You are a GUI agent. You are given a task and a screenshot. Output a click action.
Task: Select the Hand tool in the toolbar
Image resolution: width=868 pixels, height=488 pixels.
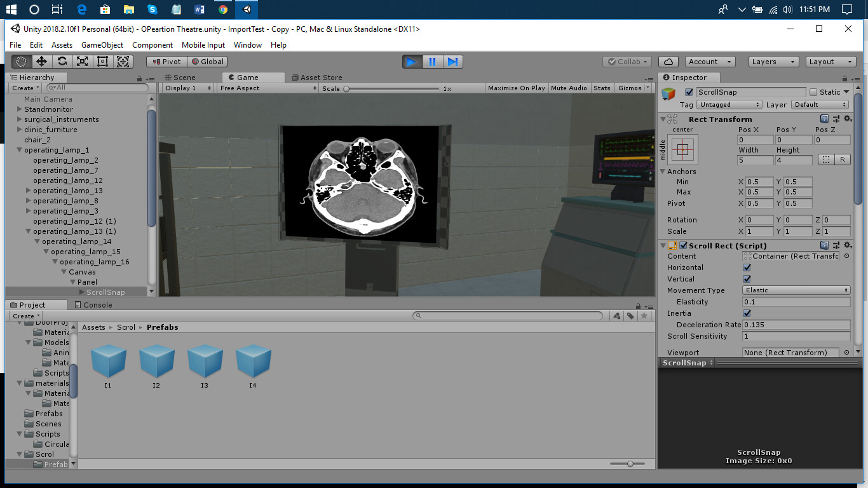21,61
